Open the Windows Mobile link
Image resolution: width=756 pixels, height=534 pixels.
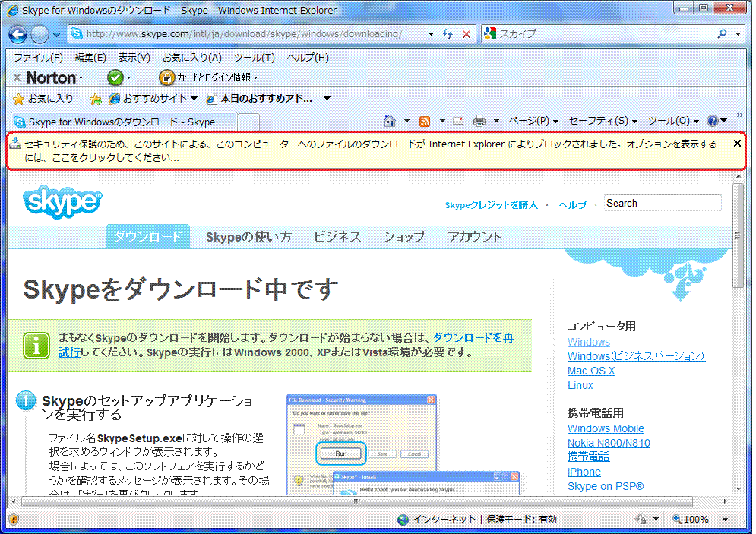pos(606,428)
